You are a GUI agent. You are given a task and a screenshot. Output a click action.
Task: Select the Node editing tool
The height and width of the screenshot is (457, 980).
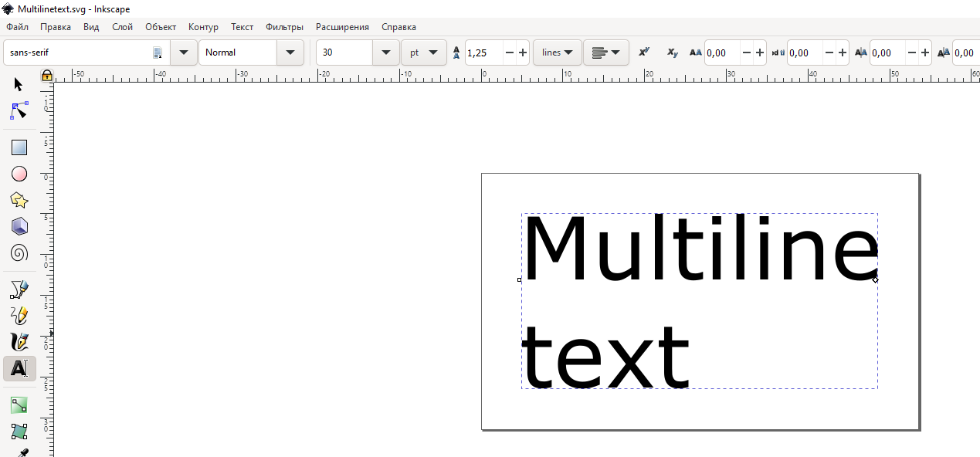[x=19, y=110]
